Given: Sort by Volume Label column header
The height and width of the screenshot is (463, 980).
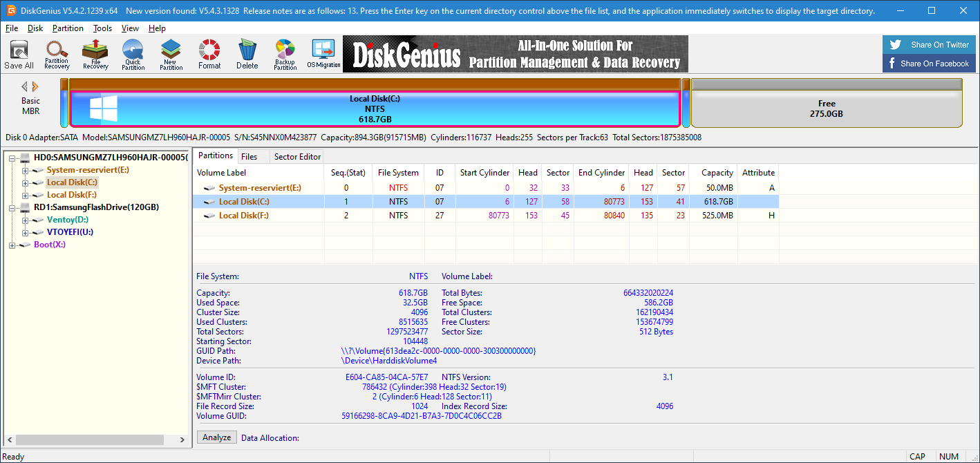Looking at the screenshot, I should (258, 173).
